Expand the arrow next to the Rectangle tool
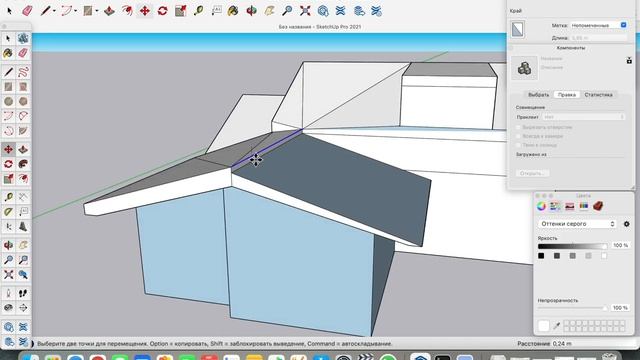 [x=97, y=11]
